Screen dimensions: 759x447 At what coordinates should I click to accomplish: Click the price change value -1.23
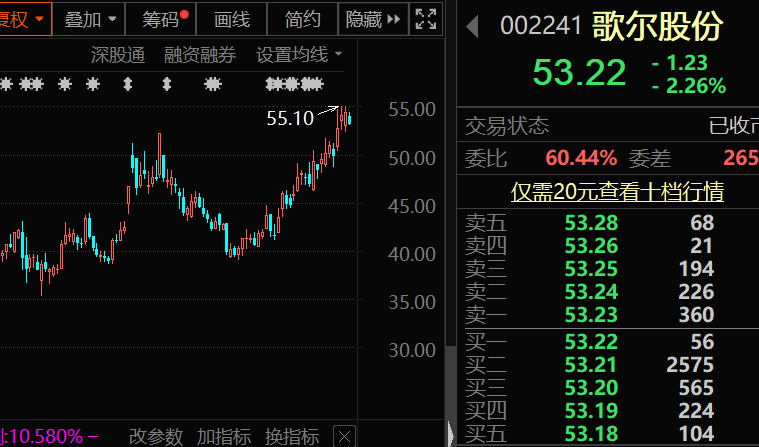[680, 63]
